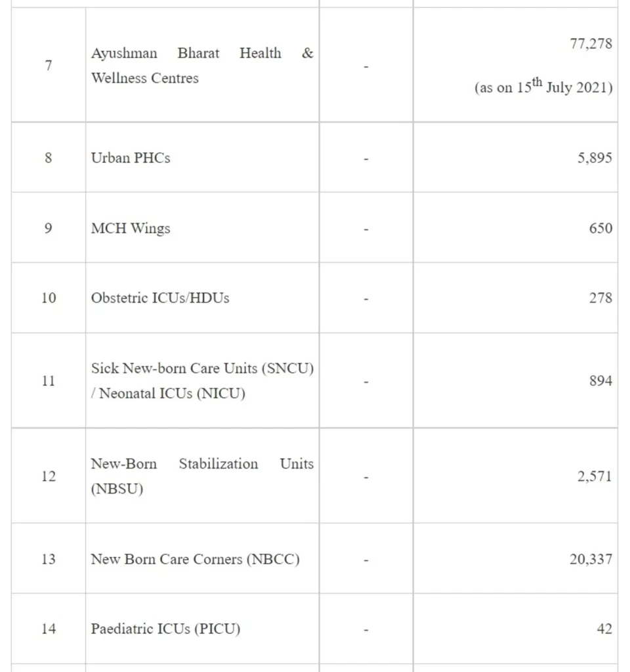This screenshot has height=672, width=630.
Task: Click serial number 10 in the first column
Action: 49,298
